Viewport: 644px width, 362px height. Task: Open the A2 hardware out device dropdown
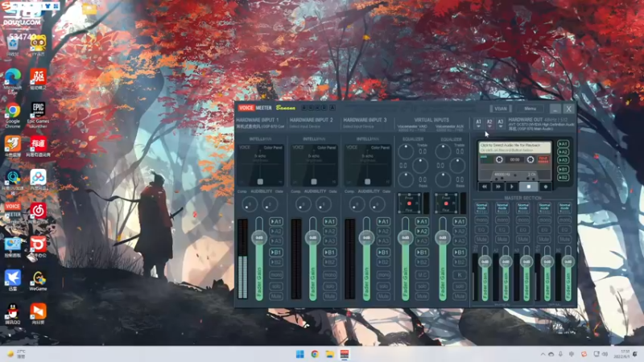489,124
